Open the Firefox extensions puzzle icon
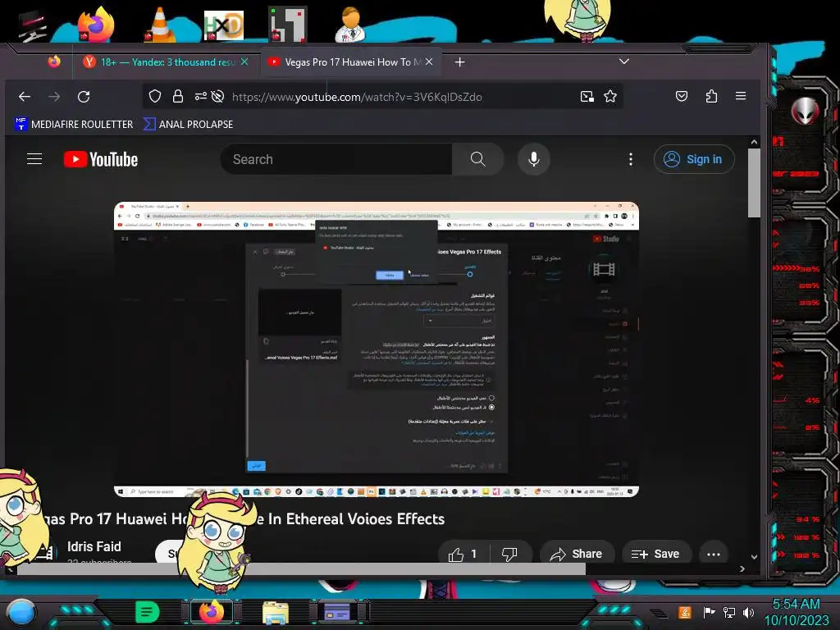 coord(711,97)
